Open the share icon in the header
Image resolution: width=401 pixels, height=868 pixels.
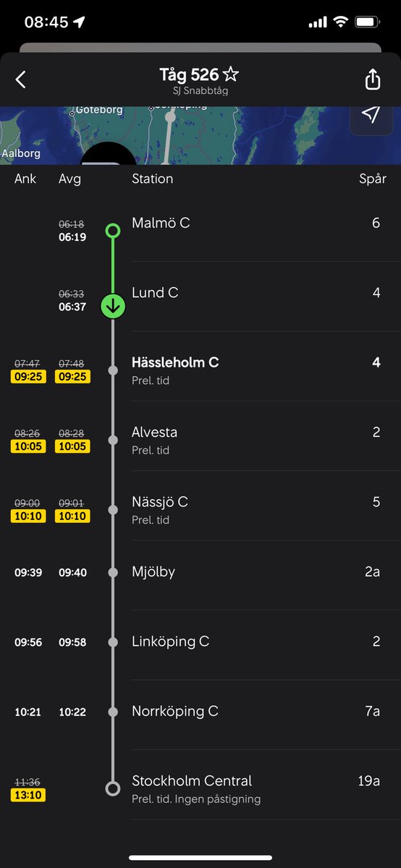tap(372, 79)
